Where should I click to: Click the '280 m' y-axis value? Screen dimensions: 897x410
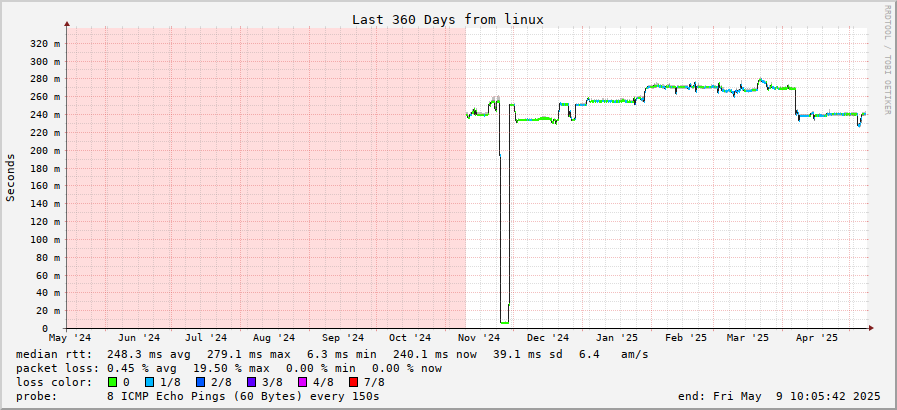(x=47, y=79)
